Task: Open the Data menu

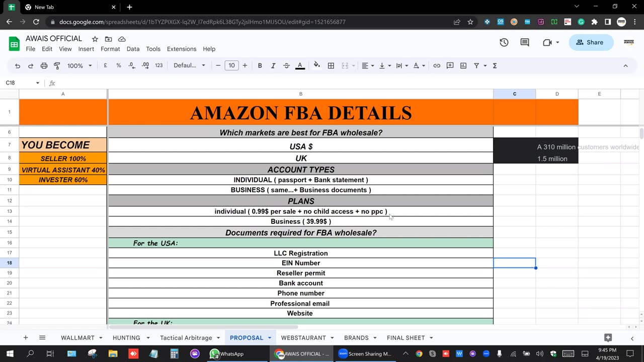Action: [x=133, y=49]
